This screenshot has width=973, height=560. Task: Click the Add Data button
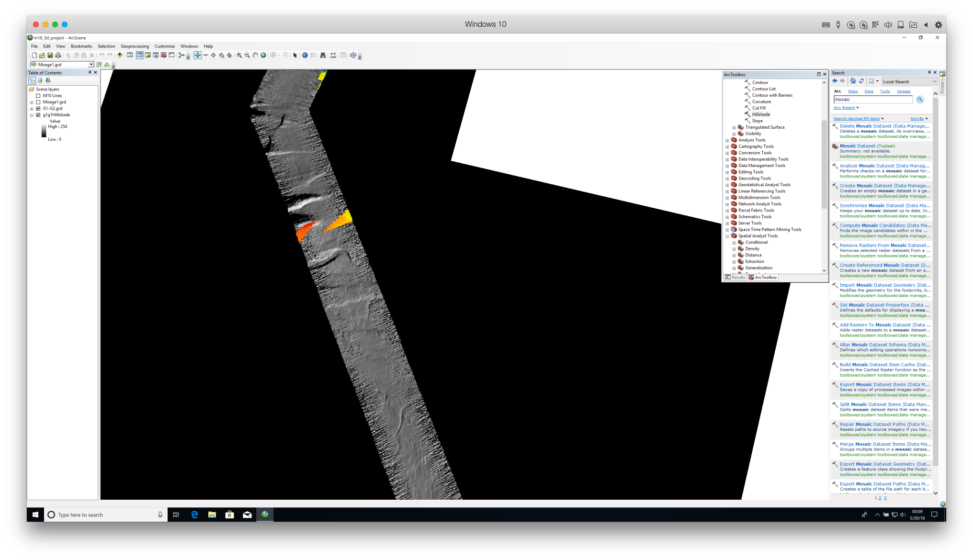pyautogui.click(x=120, y=56)
